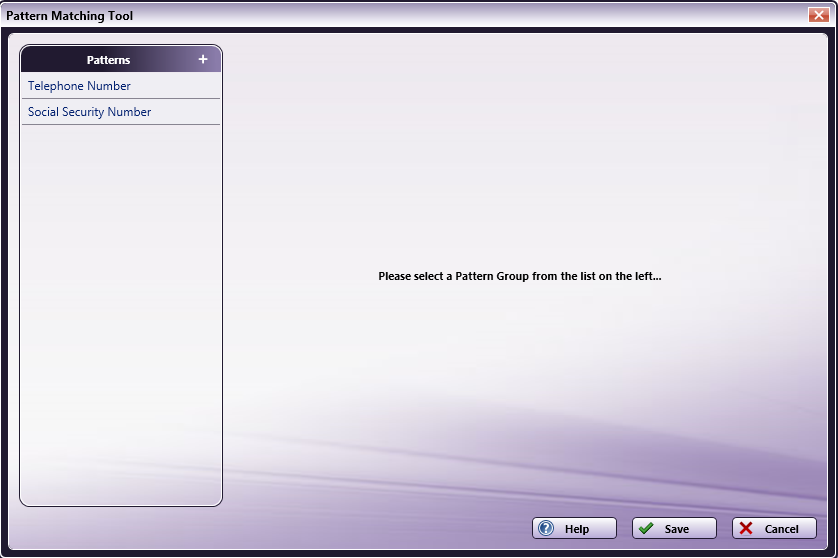Save the pattern changes
Image resolution: width=838 pixels, height=558 pixels.
click(674, 529)
